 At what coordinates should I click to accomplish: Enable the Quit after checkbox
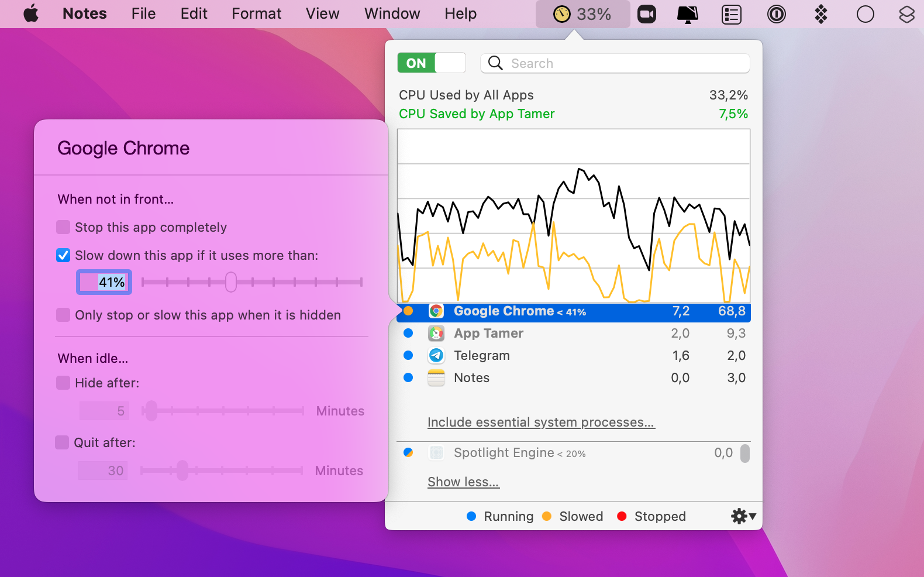click(62, 442)
